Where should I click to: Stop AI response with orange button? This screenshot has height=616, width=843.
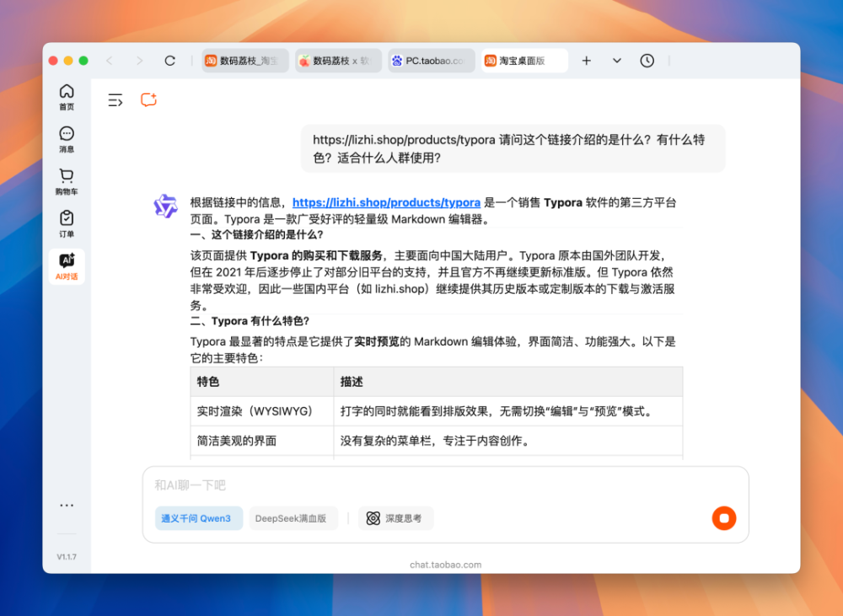(x=723, y=518)
